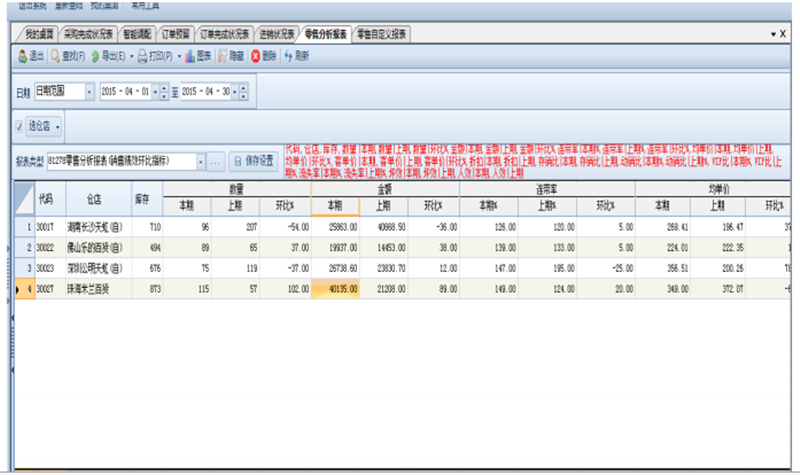Expand the 报表类型 report type combo box
The width and height of the screenshot is (800, 475).
click(x=202, y=160)
